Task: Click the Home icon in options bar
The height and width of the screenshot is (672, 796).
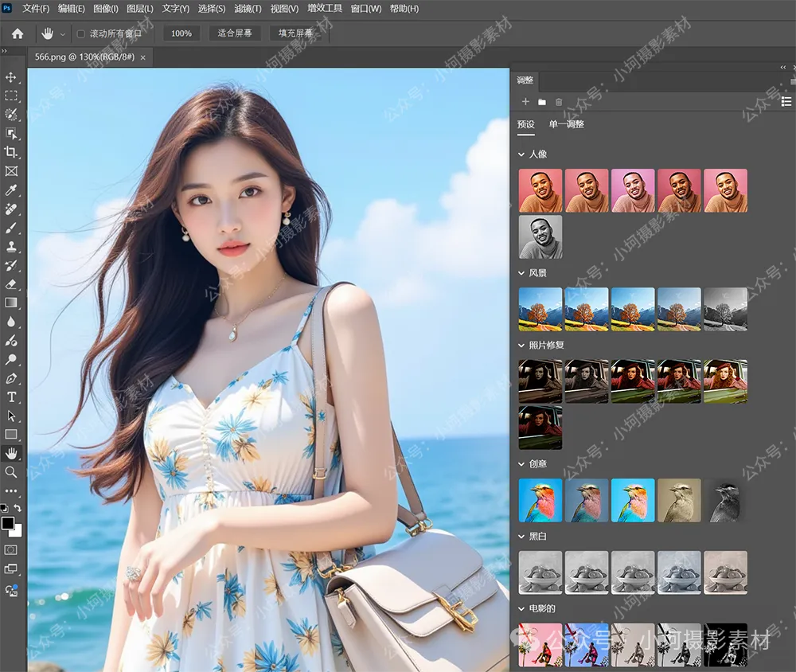Action: point(18,33)
